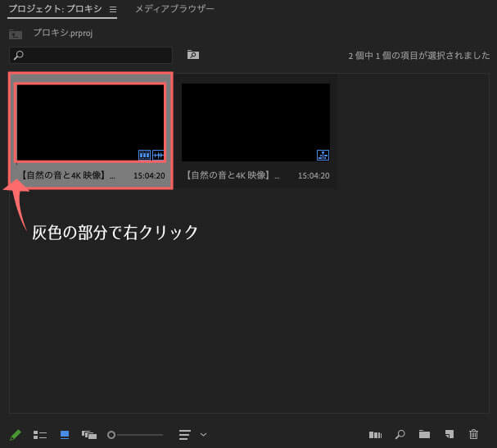Switch to Icon View
Viewport: 497px width, 448px height.
click(65, 435)
